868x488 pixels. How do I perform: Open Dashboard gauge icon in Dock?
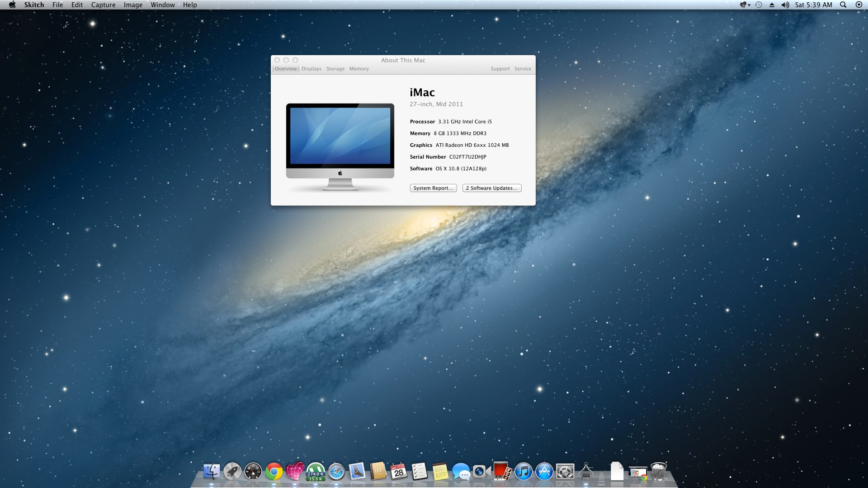[x=253, y=472]
